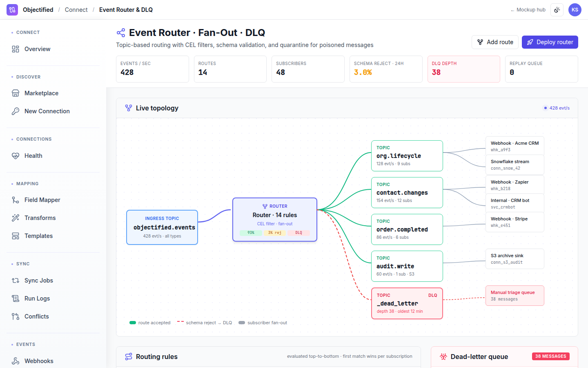This screenshot has height=368, width=588.
Task: Click the Internal CRM bot subscriber
Action: tap(515, 204)
